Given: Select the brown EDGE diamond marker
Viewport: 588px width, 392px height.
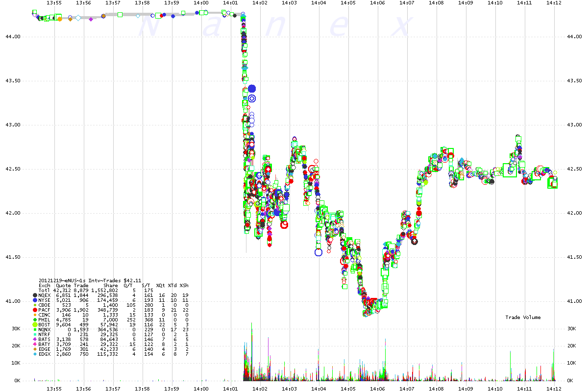Looking at the screenshot, I should coord(34,349).
